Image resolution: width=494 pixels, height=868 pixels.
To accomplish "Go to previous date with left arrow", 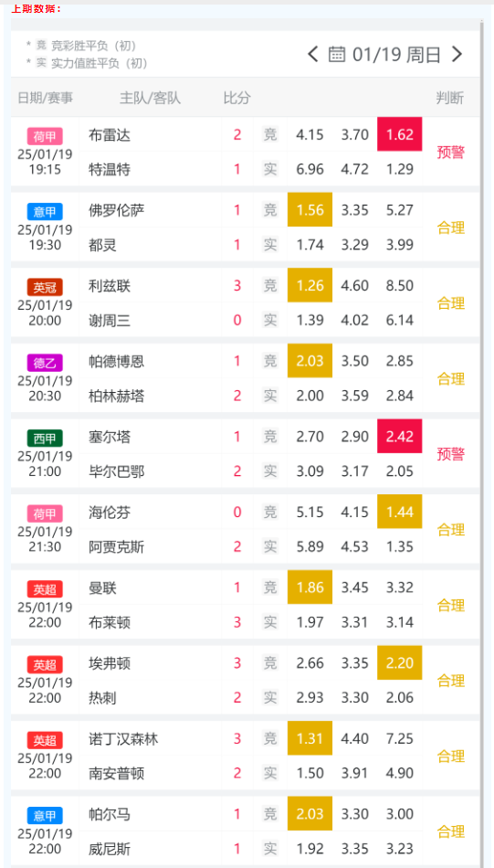I will [x=313, y=54].
